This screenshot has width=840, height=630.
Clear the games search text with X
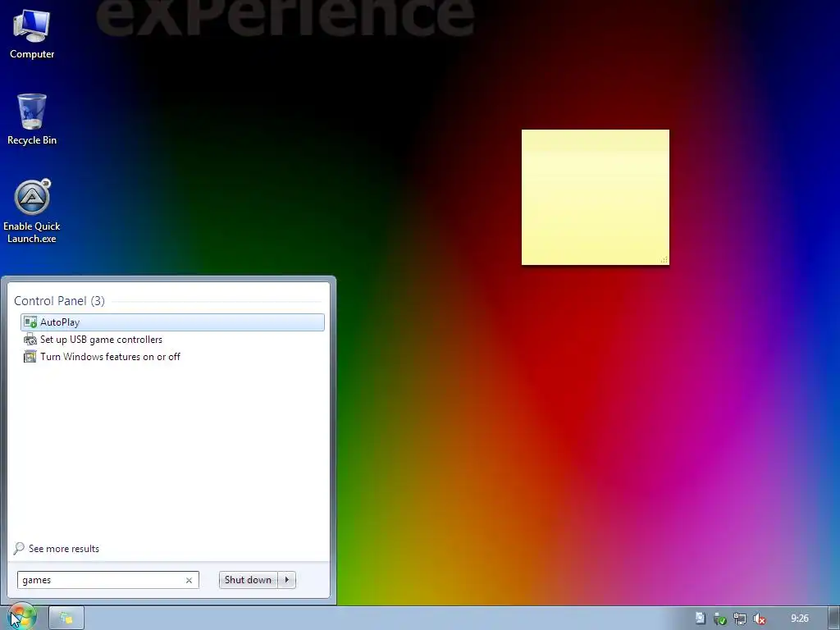189,580
